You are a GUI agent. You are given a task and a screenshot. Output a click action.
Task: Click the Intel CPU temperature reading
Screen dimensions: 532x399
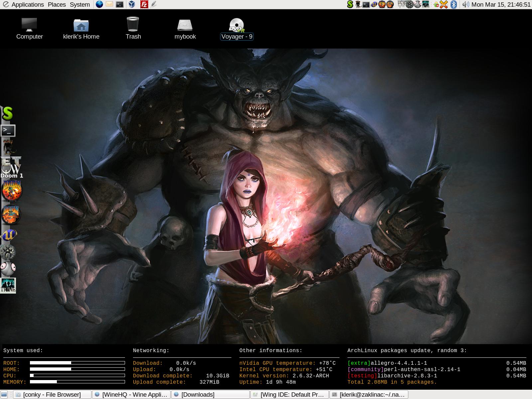pyautogui.click(x=286, y=369)
